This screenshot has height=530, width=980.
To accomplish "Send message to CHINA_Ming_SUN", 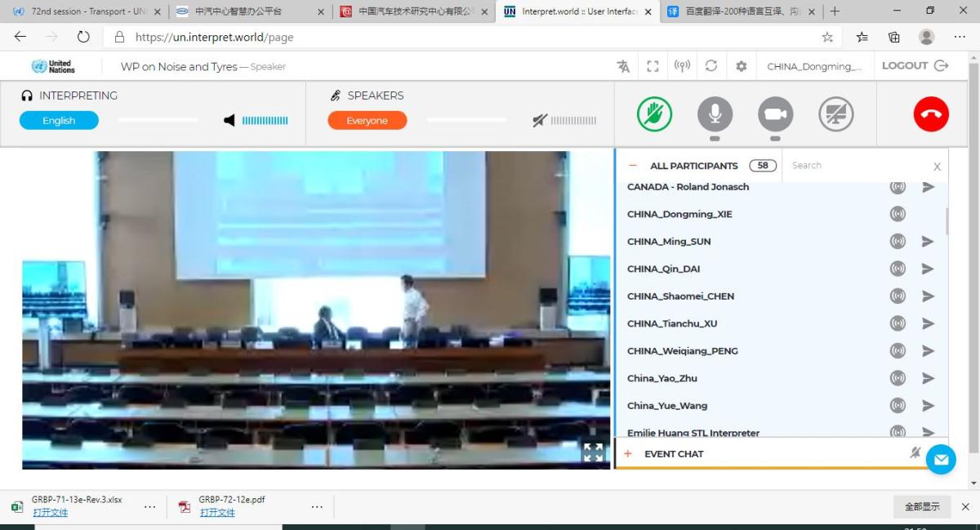I will tap(928, 242).
